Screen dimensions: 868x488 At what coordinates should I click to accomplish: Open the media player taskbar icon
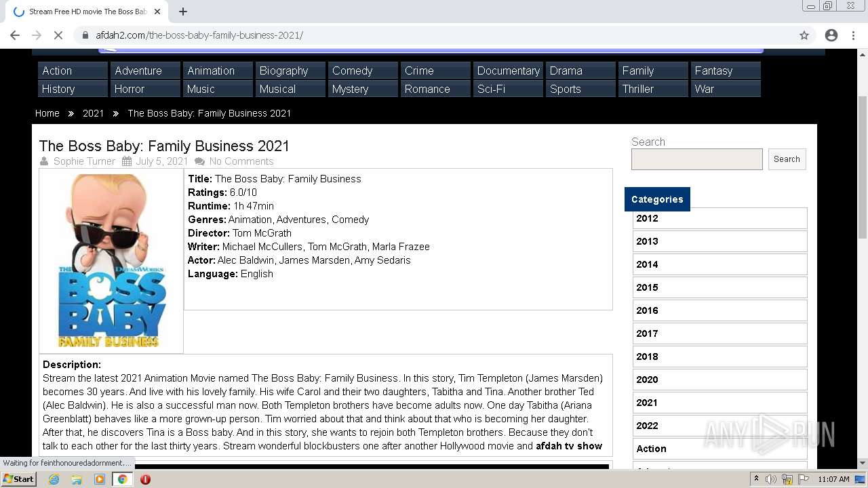pos(100,479)
